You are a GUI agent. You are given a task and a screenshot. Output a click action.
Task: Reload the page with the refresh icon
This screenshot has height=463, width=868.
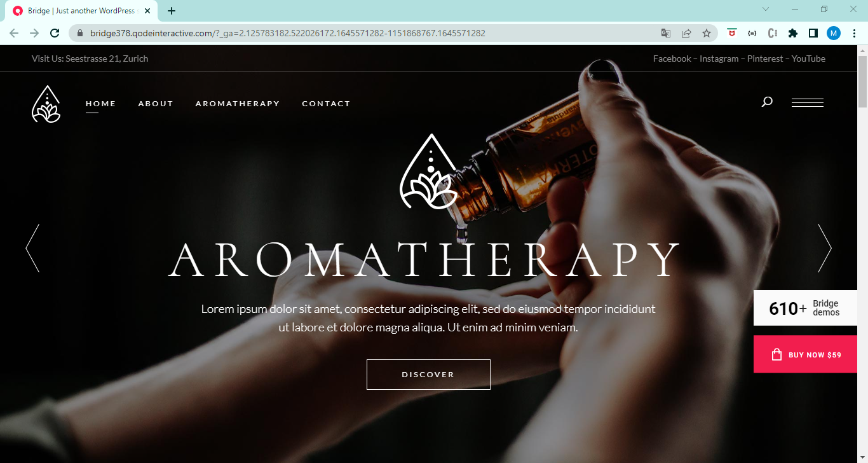[55, 33]
